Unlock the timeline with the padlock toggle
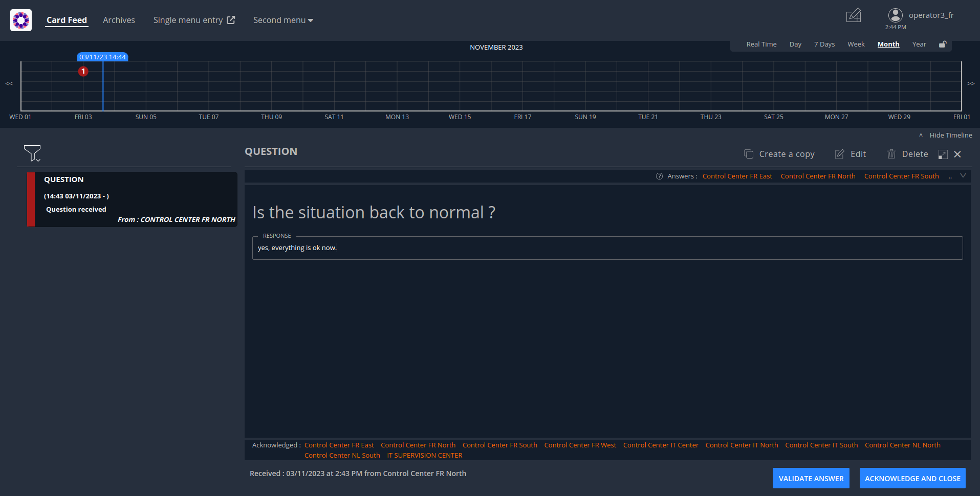 click(x=943, y=44)
